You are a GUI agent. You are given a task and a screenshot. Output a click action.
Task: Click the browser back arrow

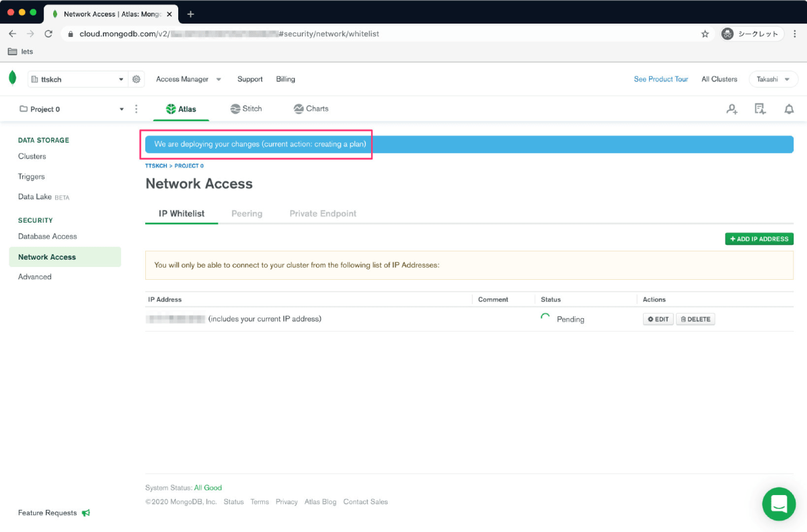(12, 34)
